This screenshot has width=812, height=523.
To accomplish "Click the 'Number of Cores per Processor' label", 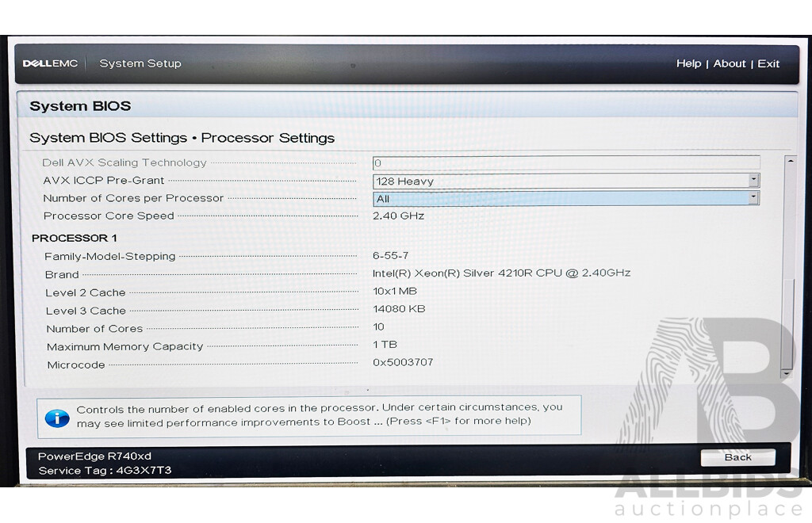I will 133,198.
